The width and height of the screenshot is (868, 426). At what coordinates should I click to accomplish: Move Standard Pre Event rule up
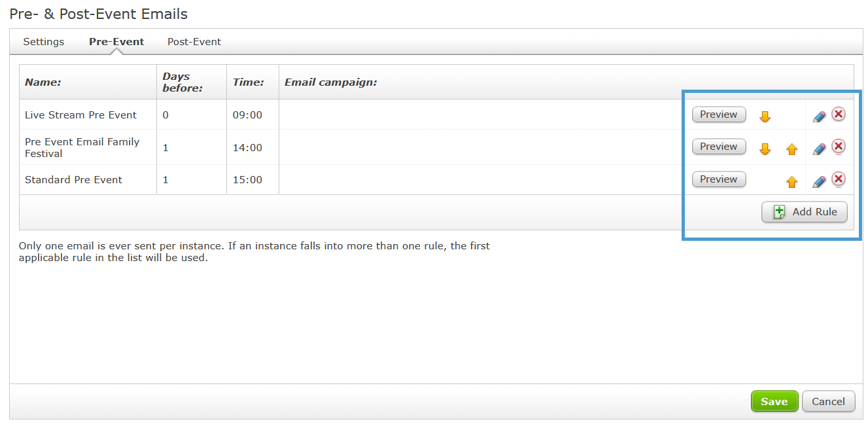[x=791, y=182]
